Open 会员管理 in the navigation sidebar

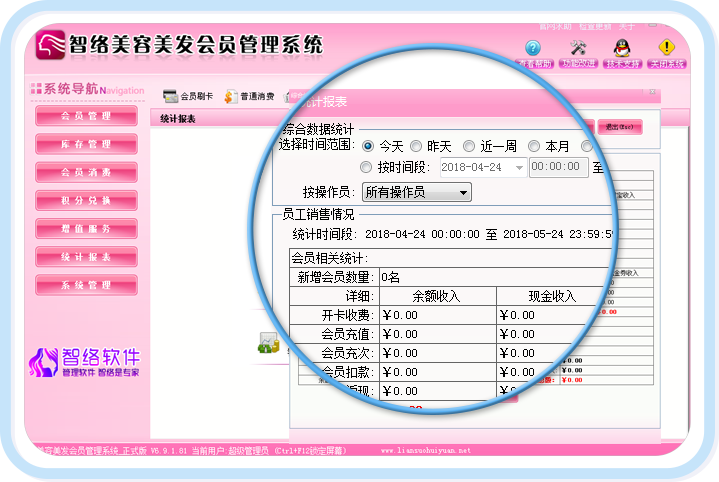(x=86, y=116)
